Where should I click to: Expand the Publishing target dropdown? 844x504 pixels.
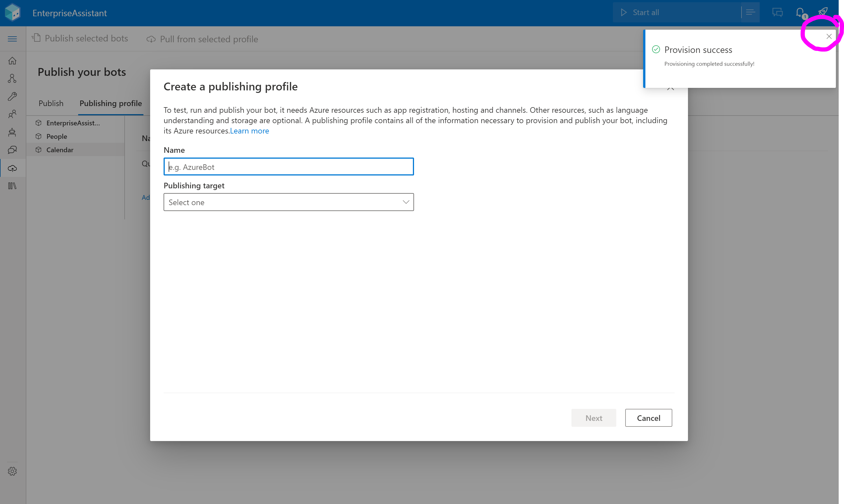coord(289,202)
